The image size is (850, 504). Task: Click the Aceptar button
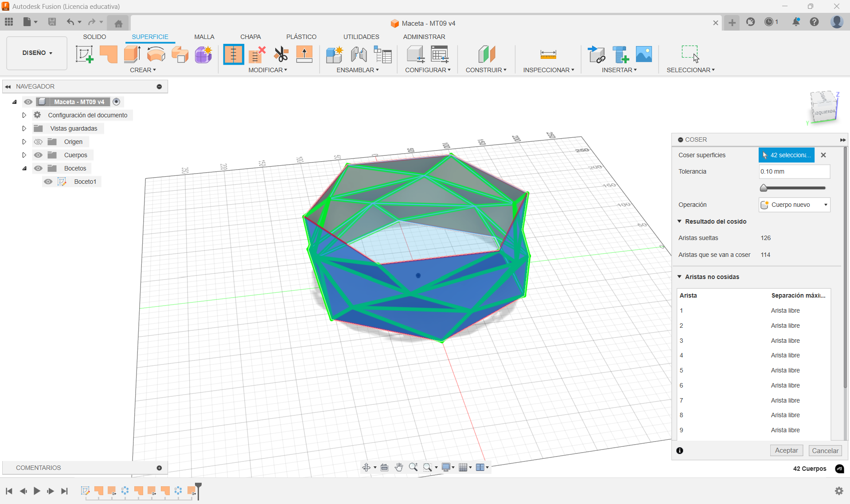tap(786, 450)
